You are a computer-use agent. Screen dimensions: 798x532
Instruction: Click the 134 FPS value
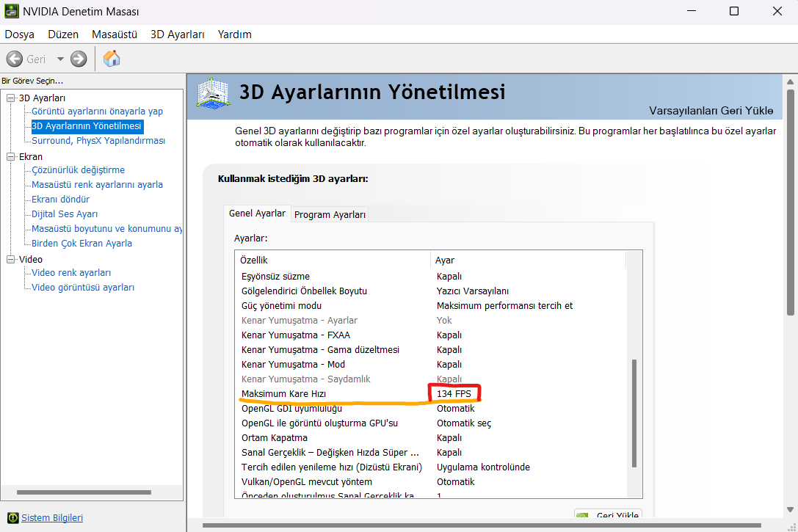tap(454, 394)
